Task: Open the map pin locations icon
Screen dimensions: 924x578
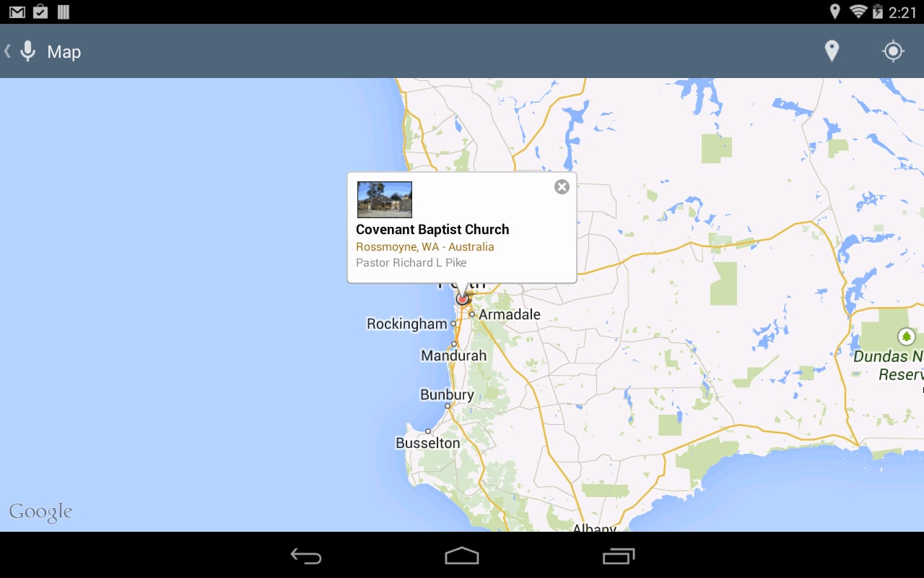Action: click(x=832, y=51)
